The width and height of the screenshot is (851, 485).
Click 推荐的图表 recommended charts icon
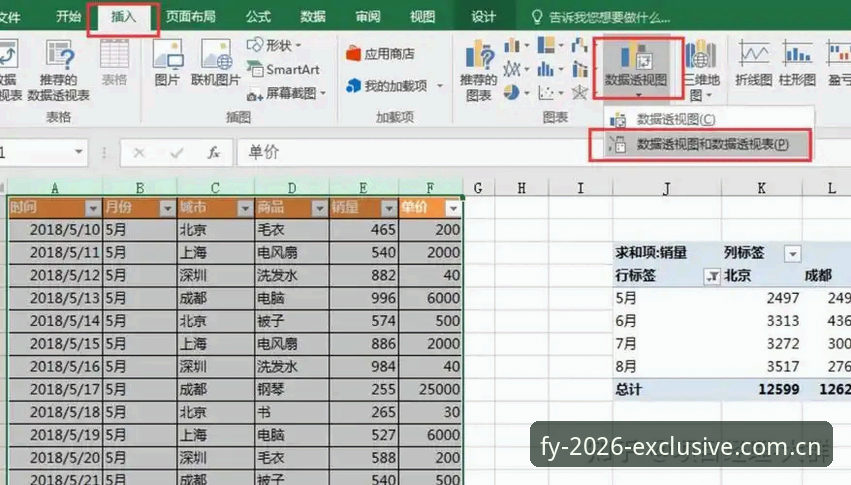coord(479,71)
